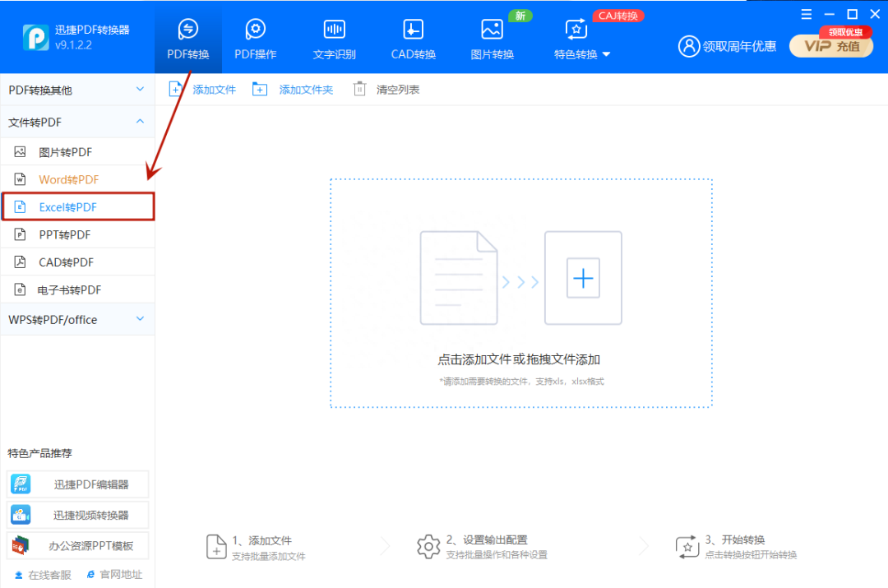Click 点击添加文件或拖拽文件添加 text
The height and width of the screenshot is (588, 888).
coord(519,359)
